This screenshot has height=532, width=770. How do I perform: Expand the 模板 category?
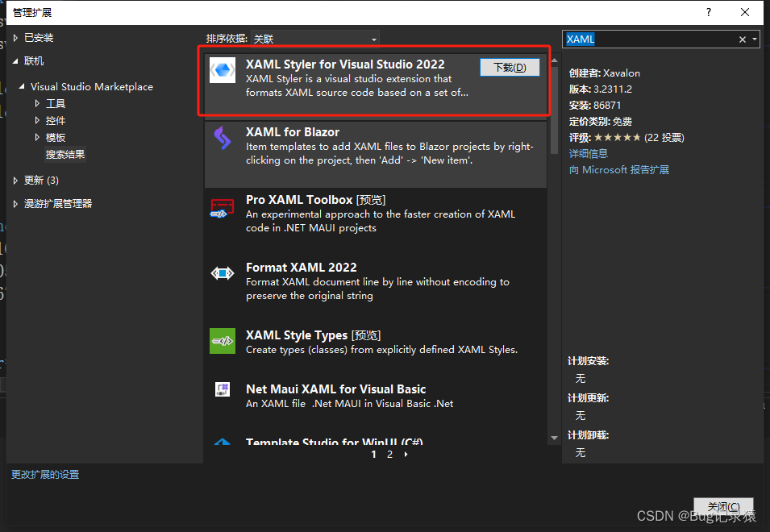(37, 137)
